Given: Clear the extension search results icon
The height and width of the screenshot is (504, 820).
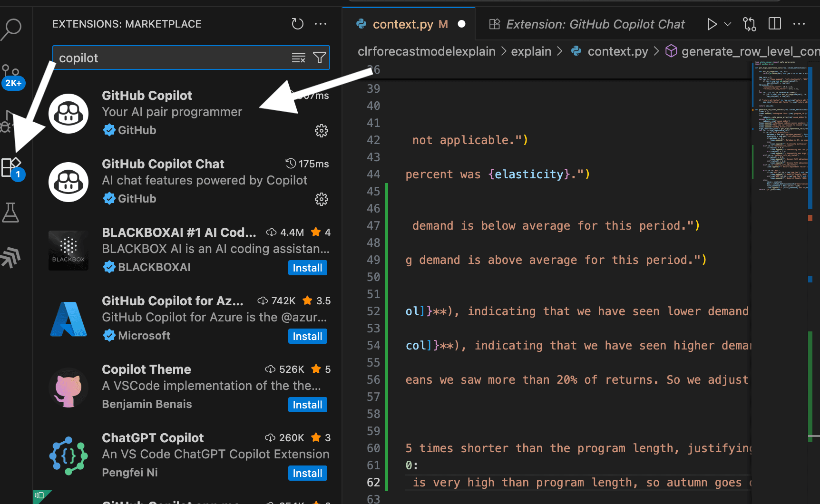Looking at the screenshot, I should point(299,58).
